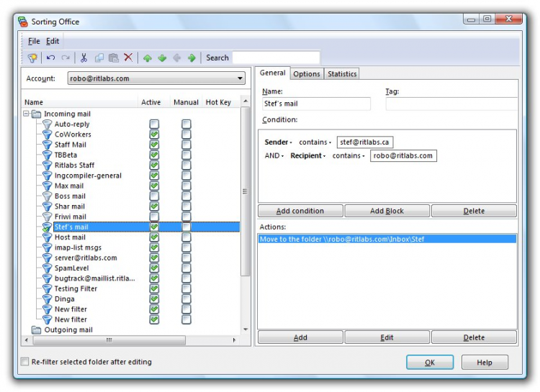
Task: Click the funnel icon beside Staff Mail
Action: [x=47, y=145]
